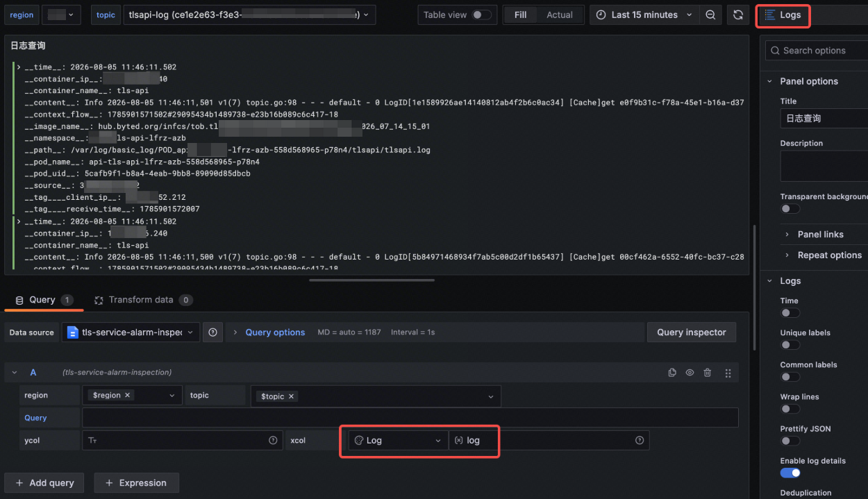This screenshot has width=868, height=499.
Task: Delete query A using the trash icon
Action: click(x=708, y=373)
